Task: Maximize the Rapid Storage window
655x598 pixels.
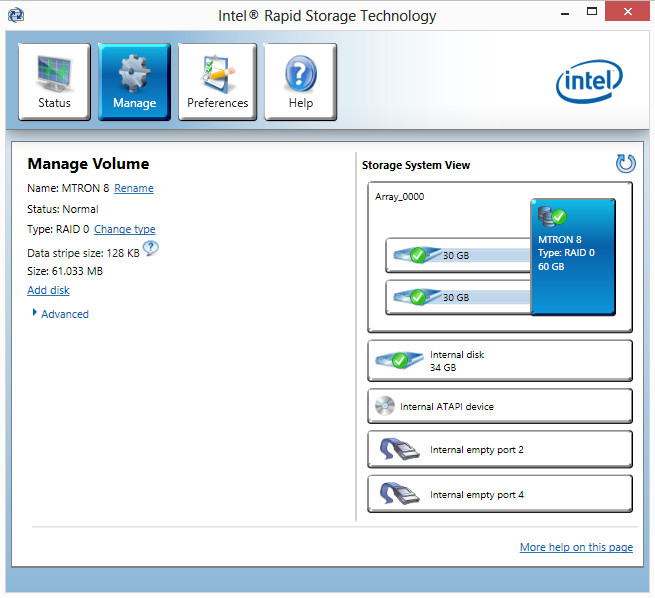Action: click(x=592, y=12)
